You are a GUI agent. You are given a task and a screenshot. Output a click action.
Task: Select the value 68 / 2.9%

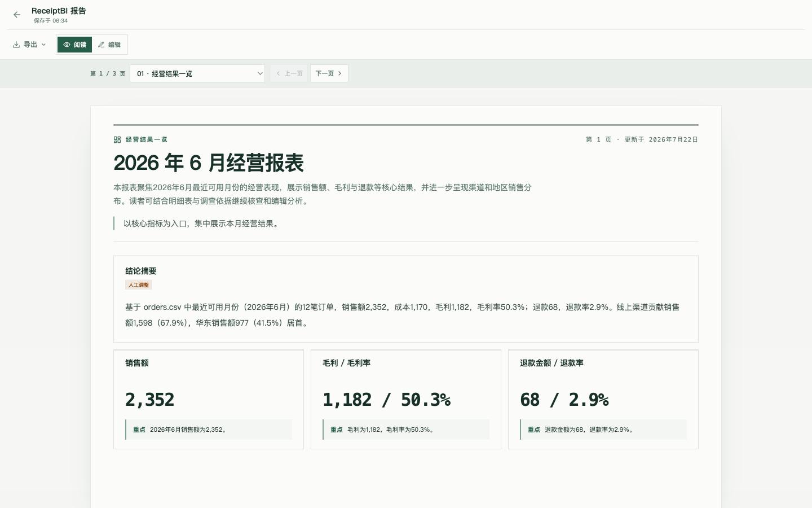564,400
